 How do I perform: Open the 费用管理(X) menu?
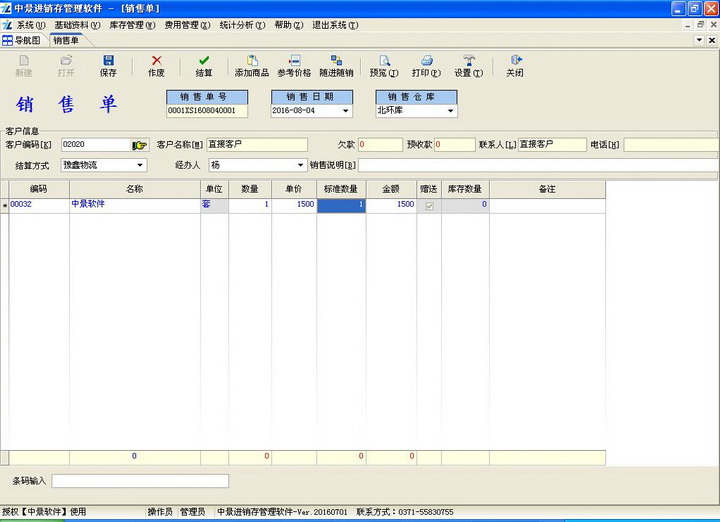coord(187,25)
